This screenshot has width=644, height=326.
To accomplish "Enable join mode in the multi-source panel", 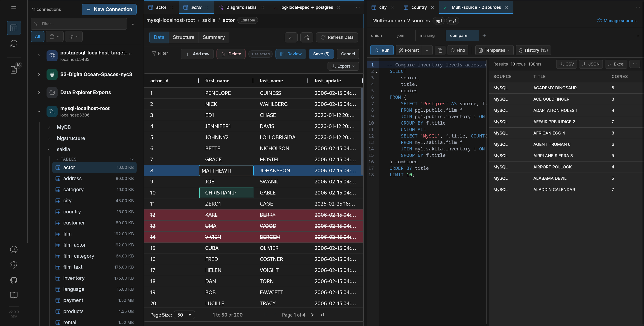I will click(401, 35).
